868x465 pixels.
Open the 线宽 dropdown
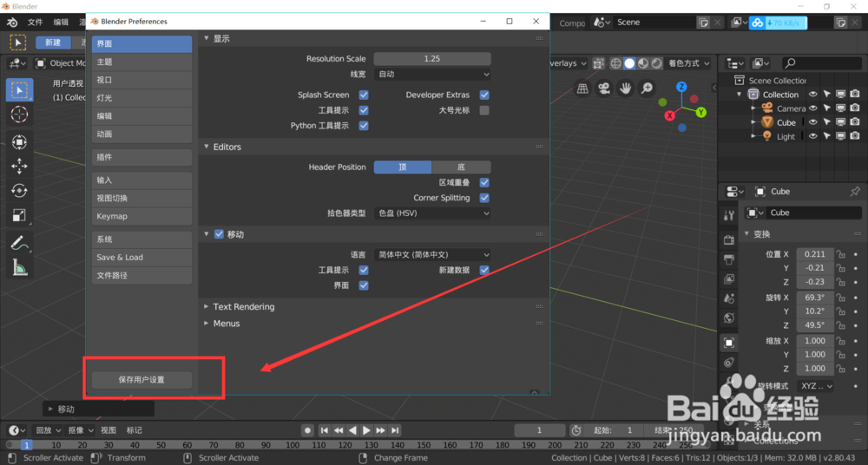[x=432, y=75]
